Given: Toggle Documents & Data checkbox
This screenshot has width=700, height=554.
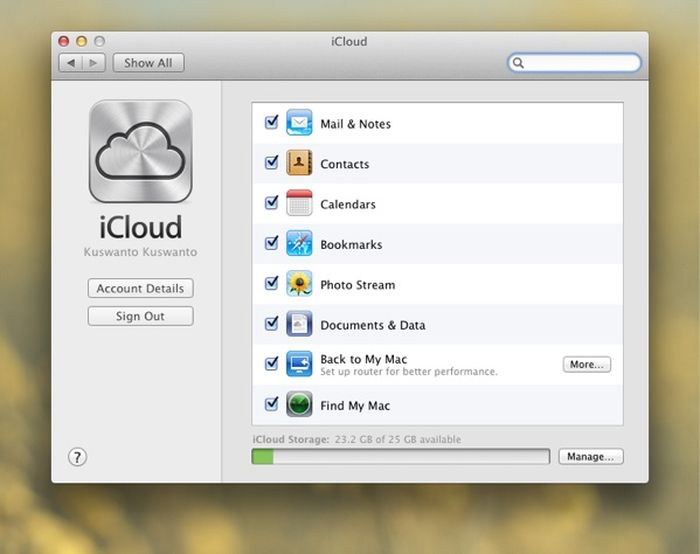Looking at the screenshot, I should coord(271,323).
